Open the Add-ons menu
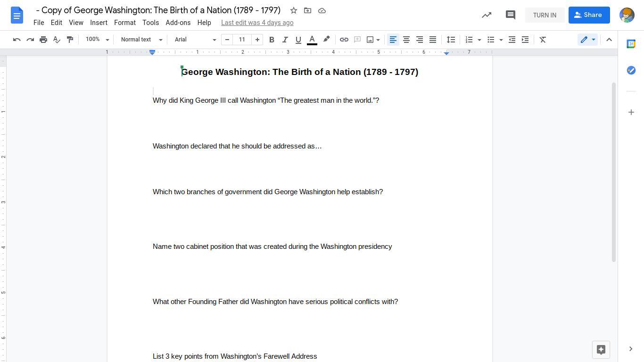Image resolution: width=644 pixels, height=362 pixels. click(x=178, y=23)
